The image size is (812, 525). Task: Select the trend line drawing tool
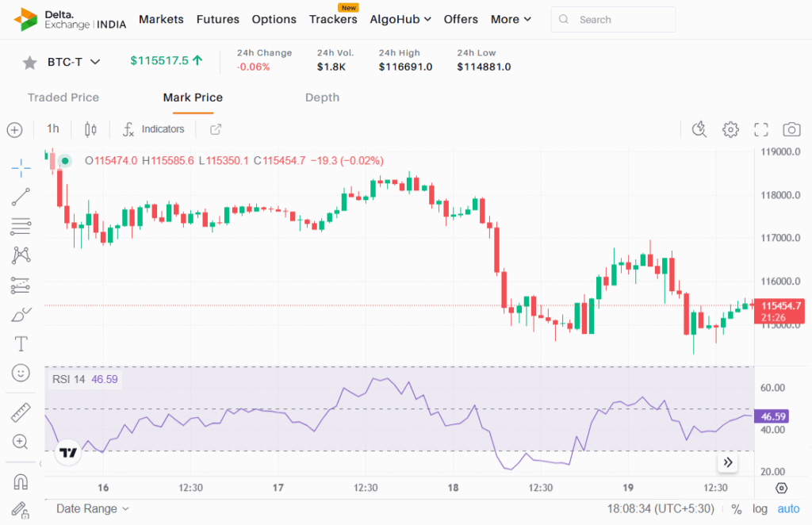click(x=21, y=197)
